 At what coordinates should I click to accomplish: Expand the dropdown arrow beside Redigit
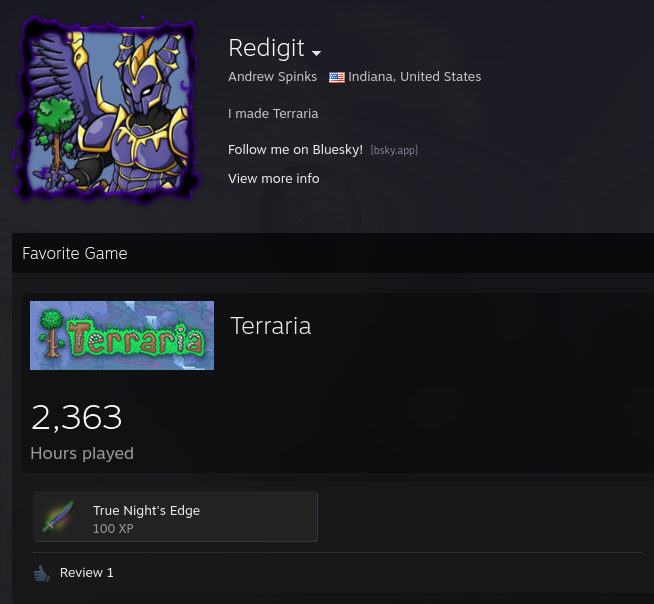[317, 53]
